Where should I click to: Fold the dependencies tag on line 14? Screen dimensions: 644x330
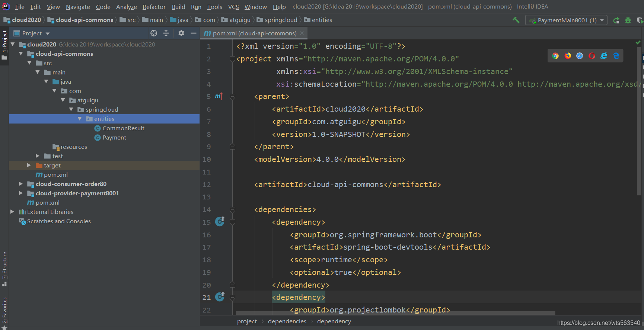232,210
